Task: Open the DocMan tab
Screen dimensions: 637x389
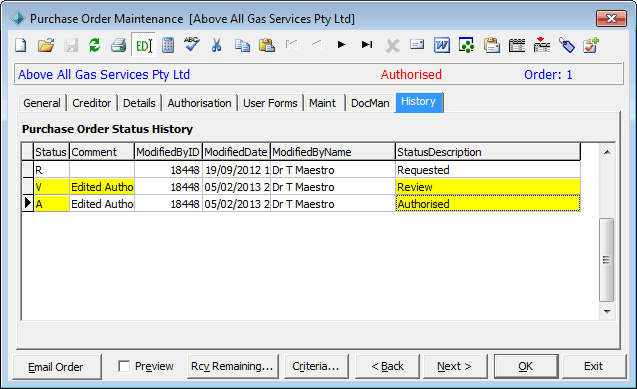Action: click(x=370, y=103)
